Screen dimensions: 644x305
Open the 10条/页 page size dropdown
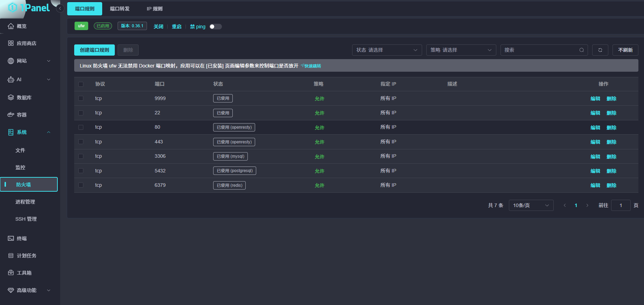[x=531, y=205]
